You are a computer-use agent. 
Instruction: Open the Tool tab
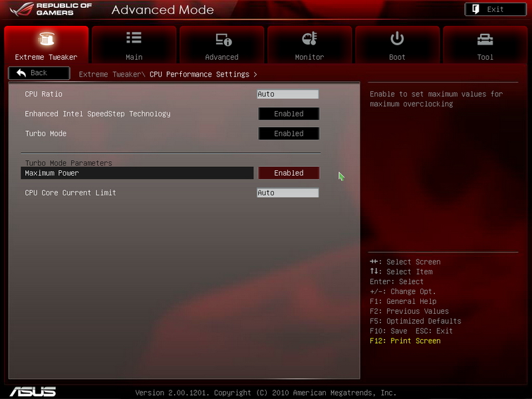[x=485, y=45]
